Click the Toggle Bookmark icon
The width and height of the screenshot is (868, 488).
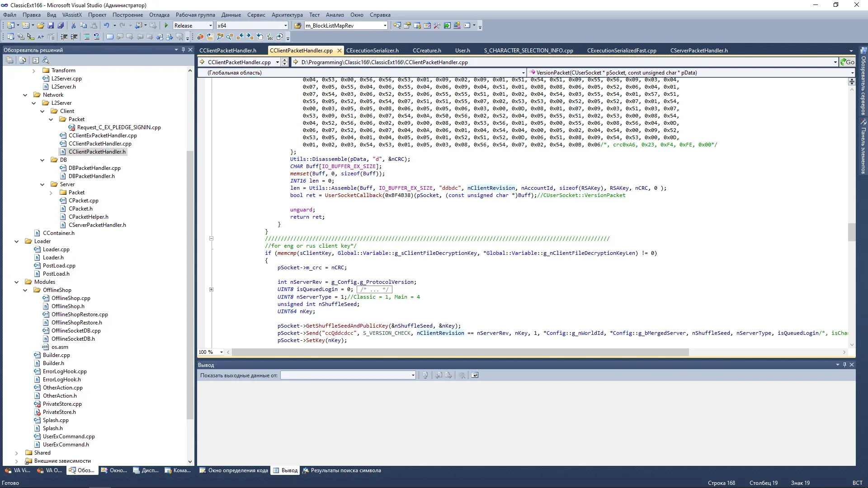[109, 37]
